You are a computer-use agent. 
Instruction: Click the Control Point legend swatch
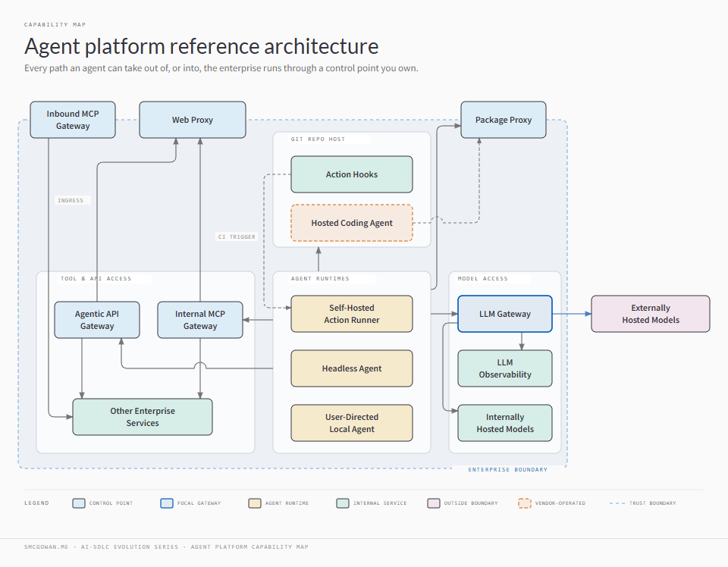[79, 503]
